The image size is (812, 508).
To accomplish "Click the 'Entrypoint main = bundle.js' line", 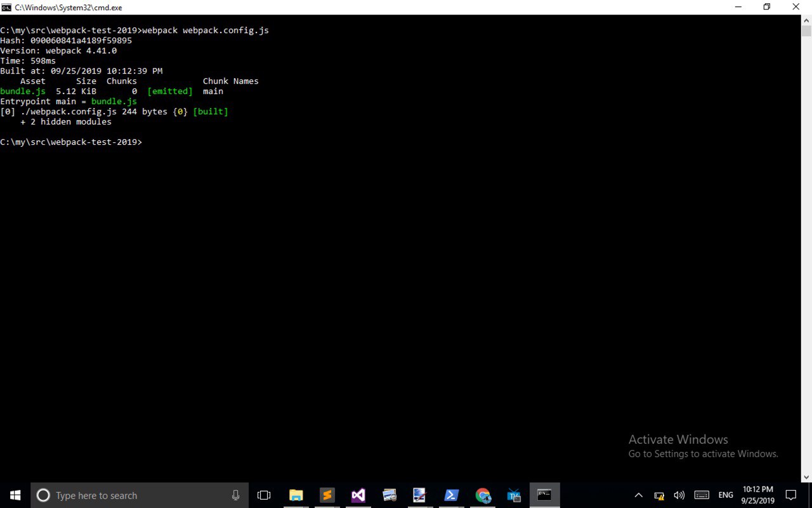I will click(69, 102).
